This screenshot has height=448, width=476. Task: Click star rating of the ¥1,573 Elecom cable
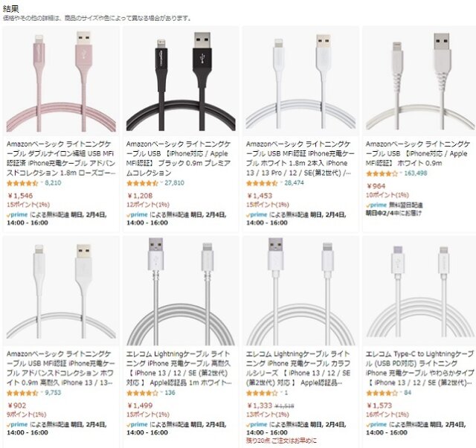click(x=382, y=393)
